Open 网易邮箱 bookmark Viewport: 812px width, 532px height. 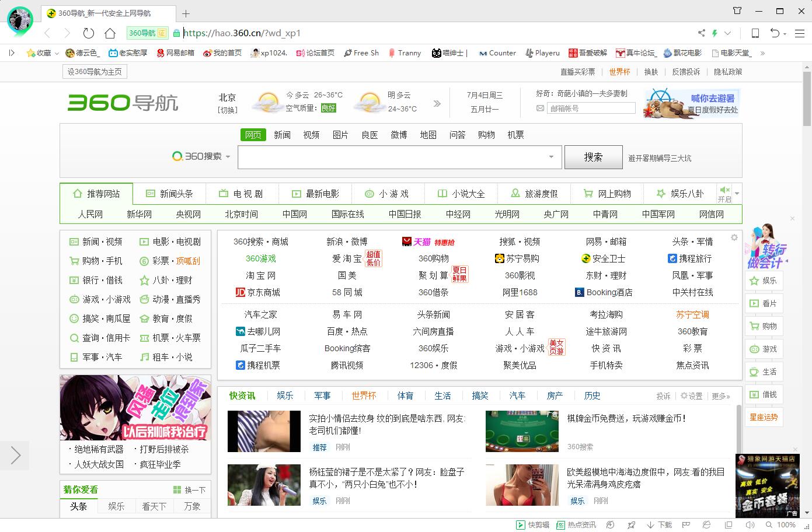point(175,53)
